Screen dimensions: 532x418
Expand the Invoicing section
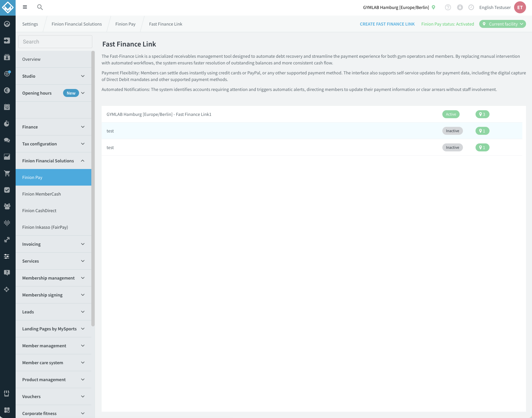point(53,244)
